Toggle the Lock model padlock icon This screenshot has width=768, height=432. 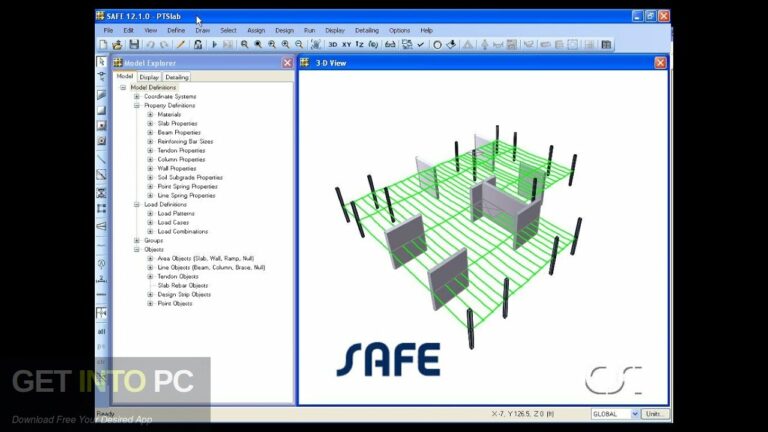tap(197, 45)
